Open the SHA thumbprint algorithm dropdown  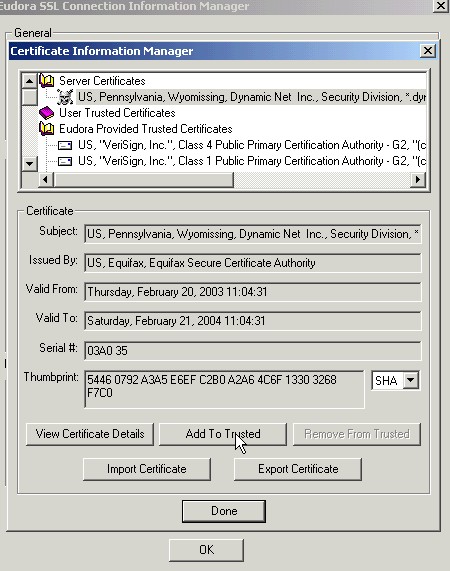coord(411,381)
